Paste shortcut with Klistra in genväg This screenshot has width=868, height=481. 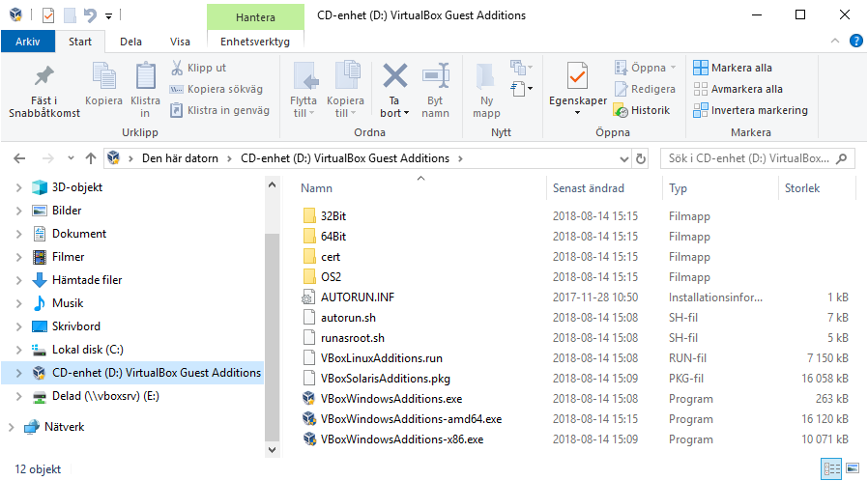[219, 110]
